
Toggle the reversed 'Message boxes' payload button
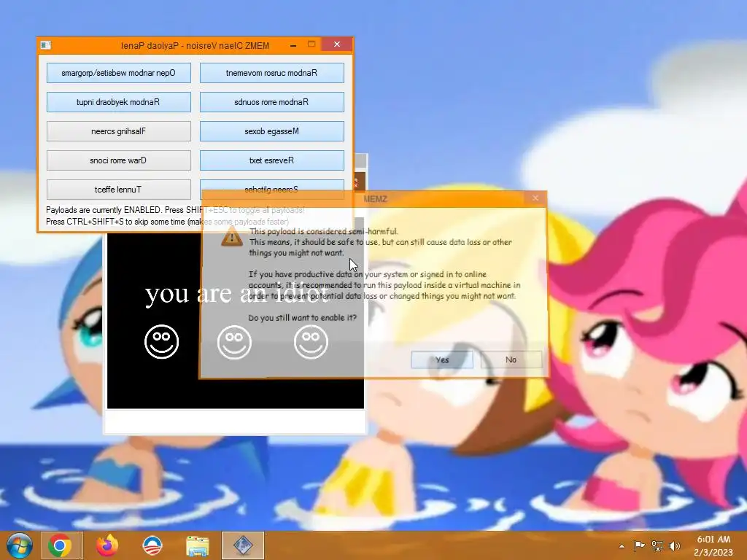271,131
